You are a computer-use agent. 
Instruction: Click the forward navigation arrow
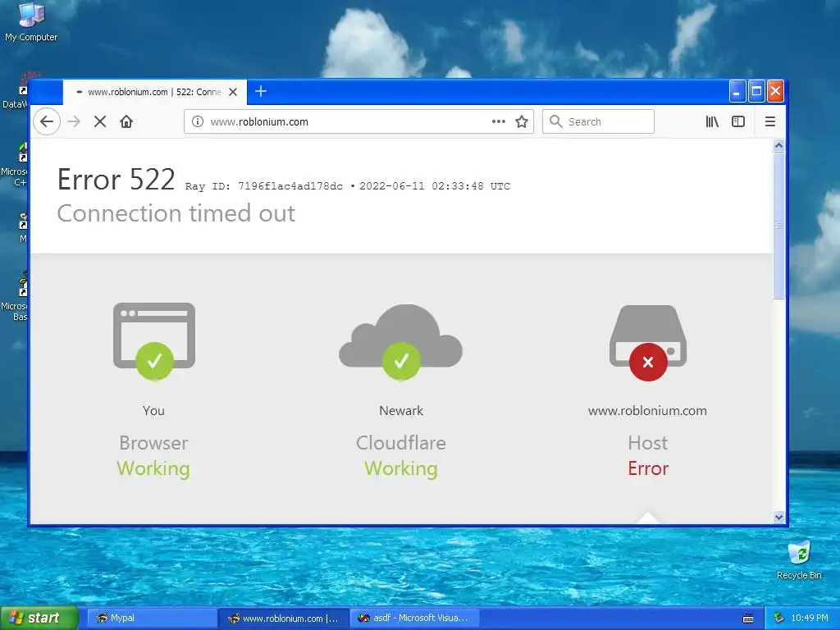(x=74, y=121)
